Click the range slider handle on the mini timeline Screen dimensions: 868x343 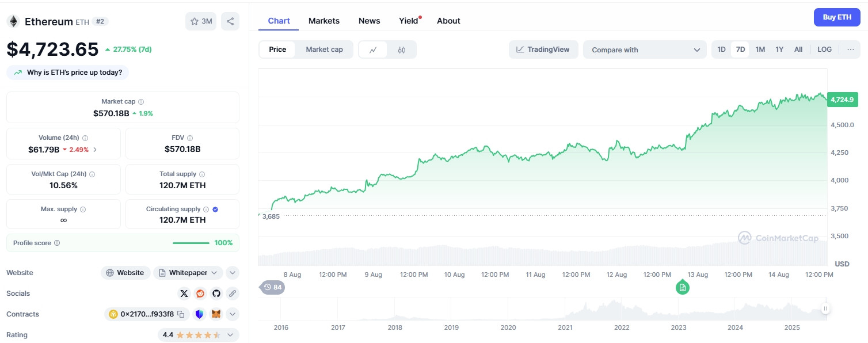(x=825, y=309)
